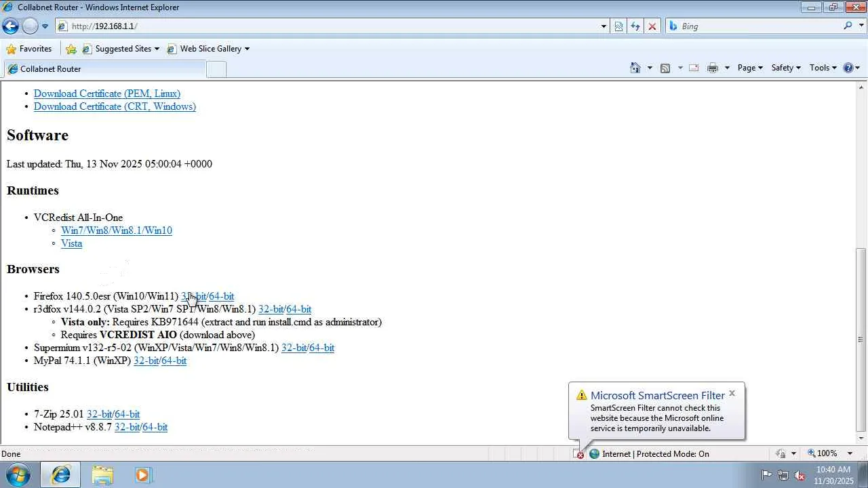This screenshot has height=488, width=868.
Task: Download Supermium v132-r5-02 64-bit
Action: point(322,348)
